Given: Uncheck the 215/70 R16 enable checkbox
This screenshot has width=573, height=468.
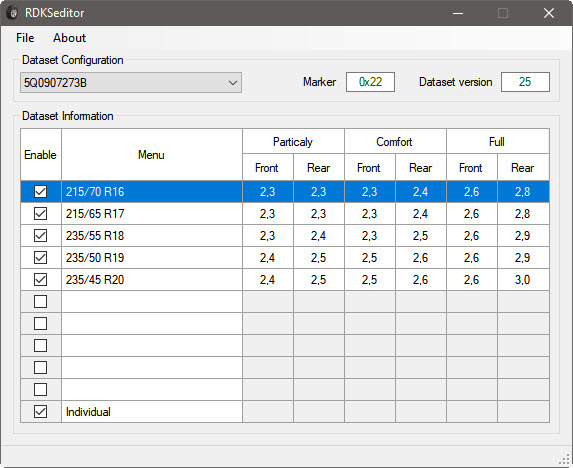Looking at the screenshot, I should (x=41, y=191).
